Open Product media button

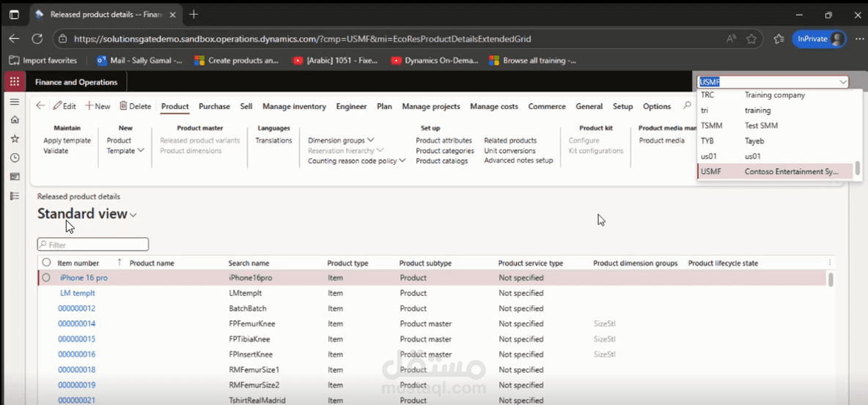click(661, 141)
